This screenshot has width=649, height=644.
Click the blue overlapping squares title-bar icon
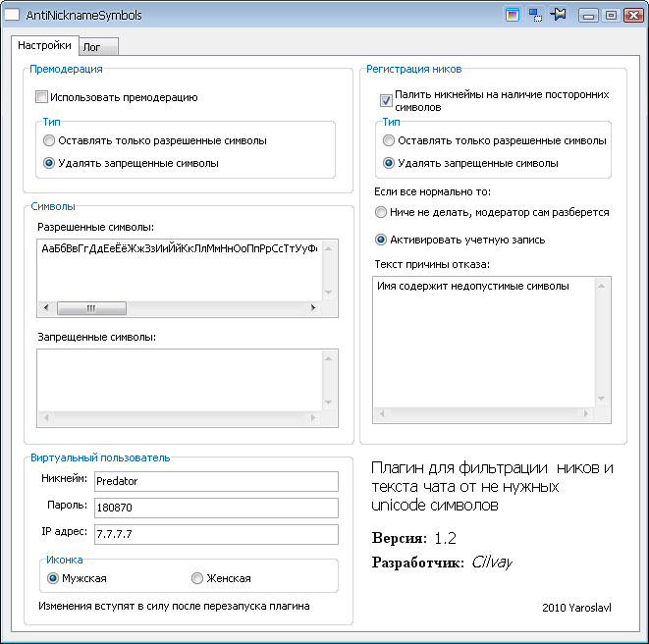(x=536, y=15)
